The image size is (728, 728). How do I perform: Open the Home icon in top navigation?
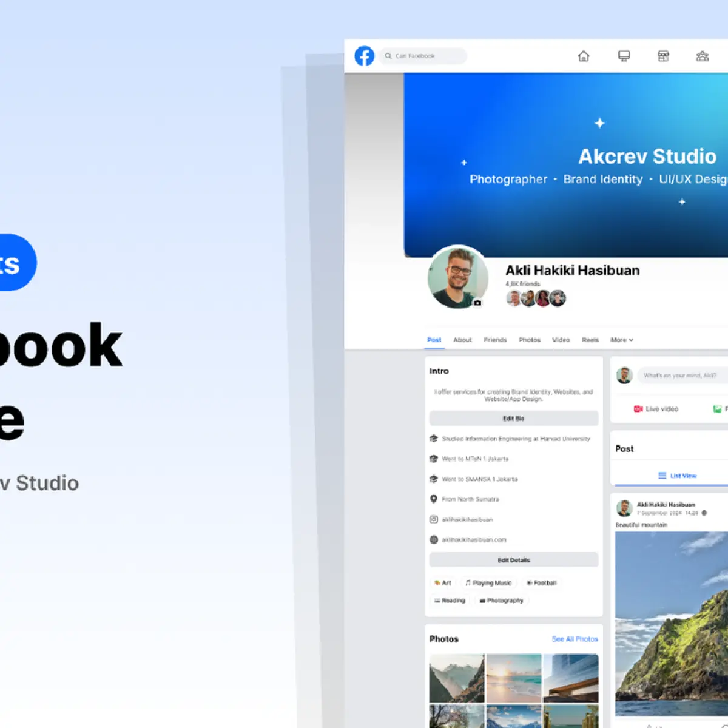(x=584, y=56)
